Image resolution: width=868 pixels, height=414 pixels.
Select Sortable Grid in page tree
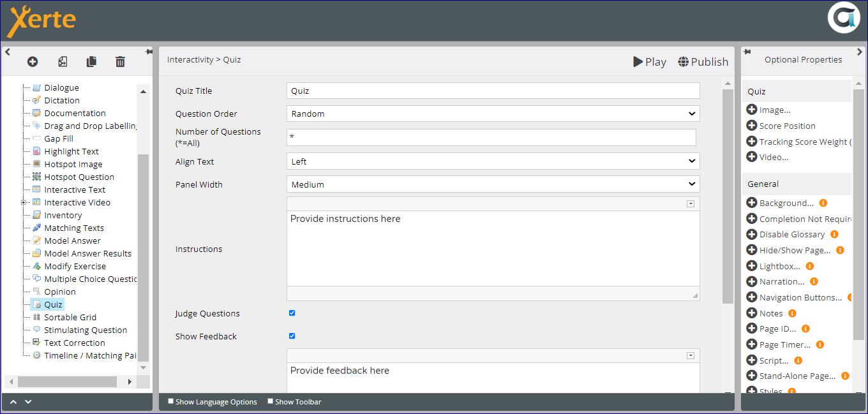point(70,317)
